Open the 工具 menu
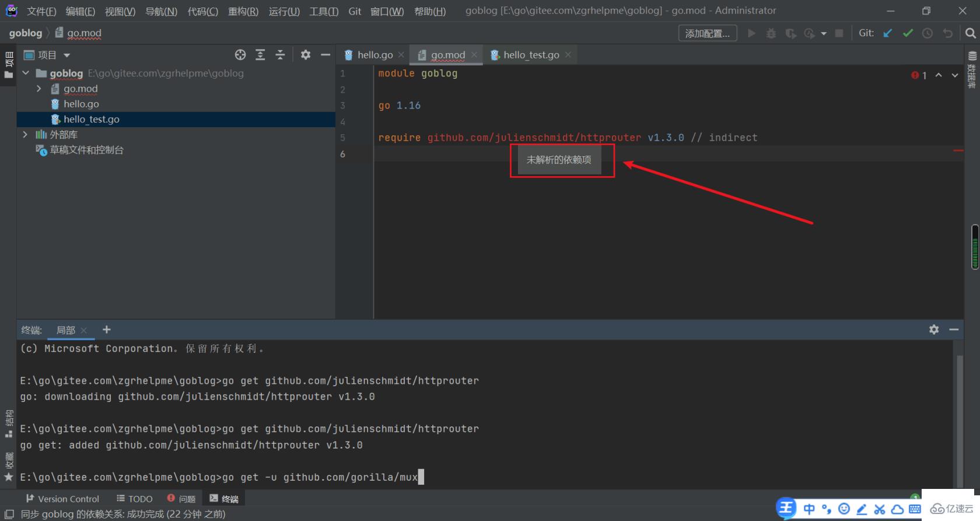The image size is (980, 521). (x=324, y=11)
